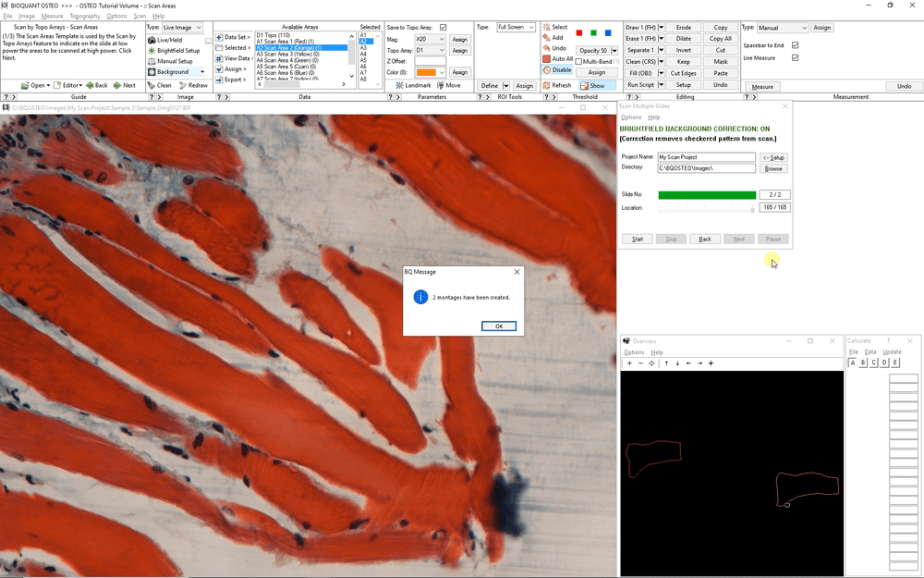
Task: Click the Add threshold icon
Action: (545, 37)
